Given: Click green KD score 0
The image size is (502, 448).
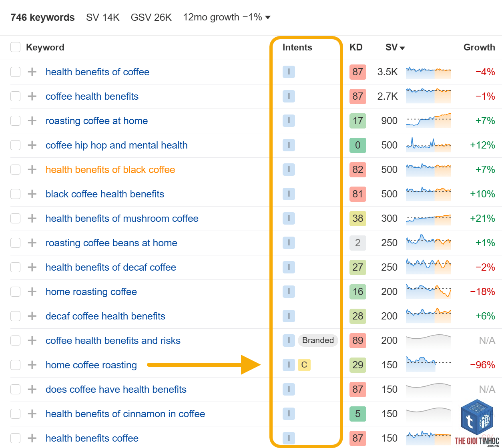Looking at the screenshot, I should (x=358, y=145).
